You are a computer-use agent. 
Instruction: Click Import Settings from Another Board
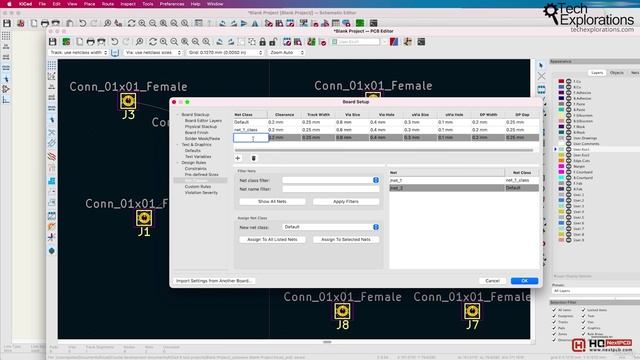tap(213, 281)
